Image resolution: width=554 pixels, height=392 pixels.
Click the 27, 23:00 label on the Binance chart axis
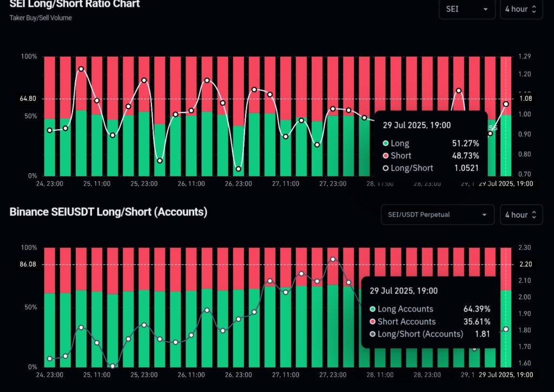pyautogui.click(x=333, y=375)
